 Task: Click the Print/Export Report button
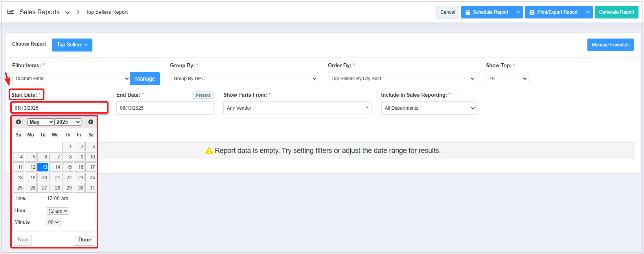coord(554,12)
